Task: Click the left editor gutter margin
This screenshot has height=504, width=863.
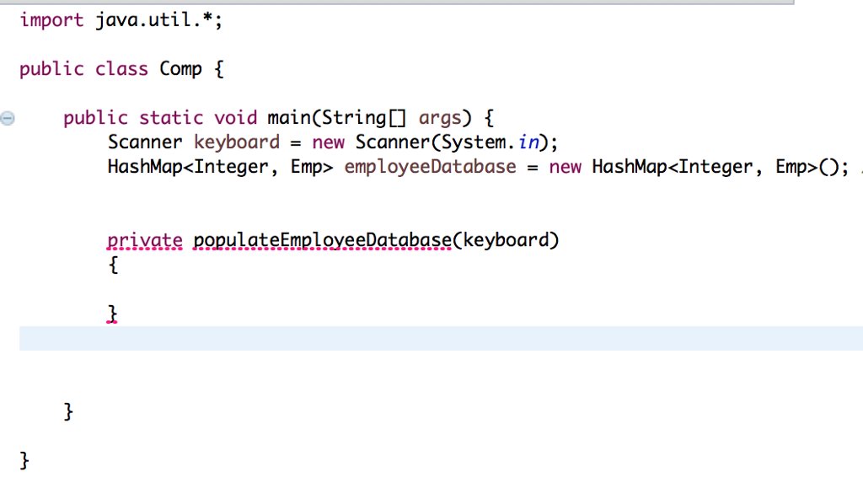Action: tap(8, 253)
